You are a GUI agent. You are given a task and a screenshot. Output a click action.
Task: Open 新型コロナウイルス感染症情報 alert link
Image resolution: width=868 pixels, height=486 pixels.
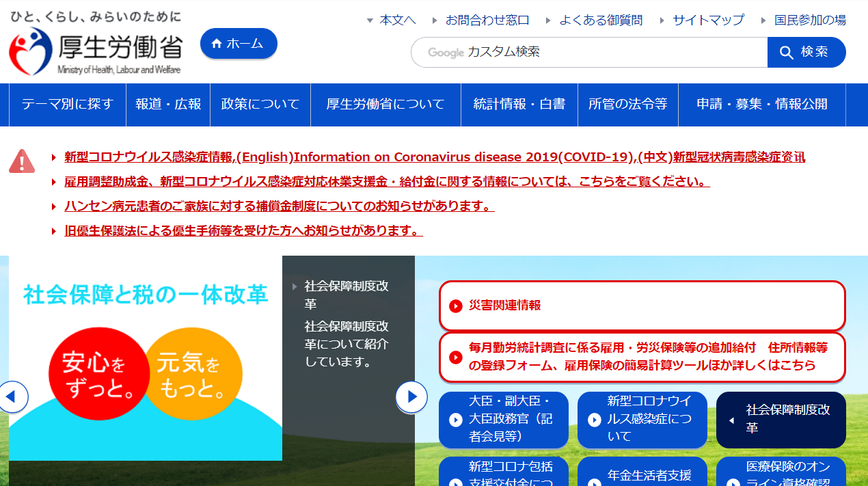(x=435, y=157)
